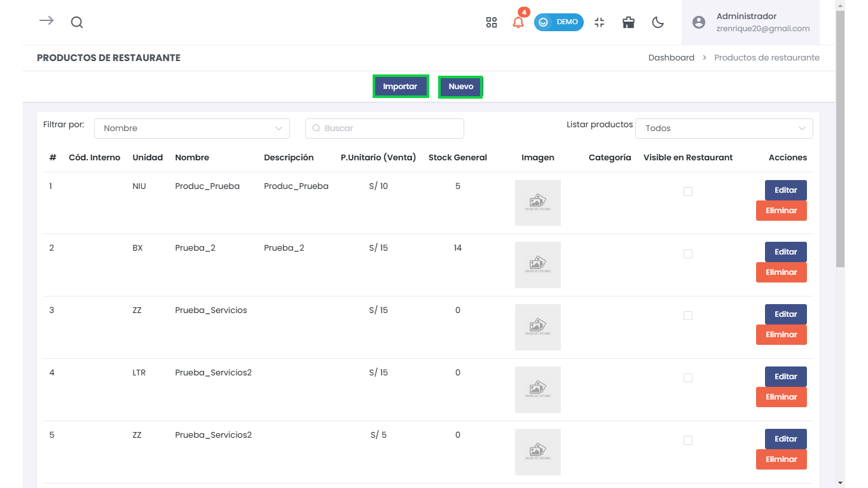Expand the Listar productos Todos dropdown
The image size is (868, 488).
[724, 129]
